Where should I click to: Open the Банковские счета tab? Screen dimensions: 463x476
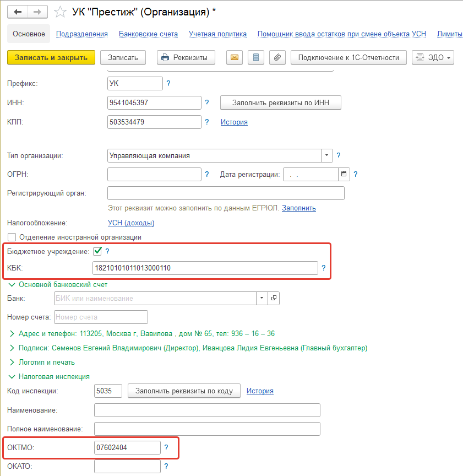coord(148,34)
